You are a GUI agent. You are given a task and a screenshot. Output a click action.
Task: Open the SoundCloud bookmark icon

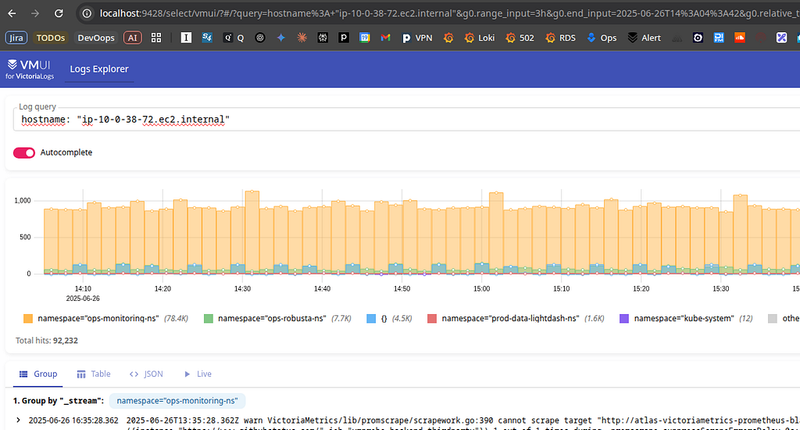click(740, 38)
